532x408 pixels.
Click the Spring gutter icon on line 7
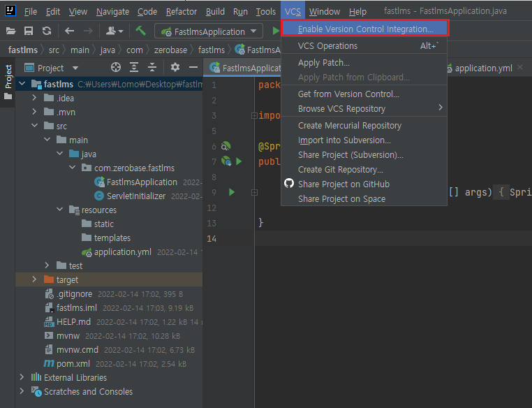point(226,161)
